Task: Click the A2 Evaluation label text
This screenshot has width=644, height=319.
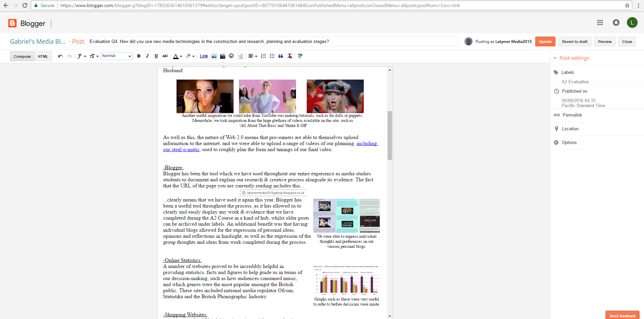Action: point(575,82)
